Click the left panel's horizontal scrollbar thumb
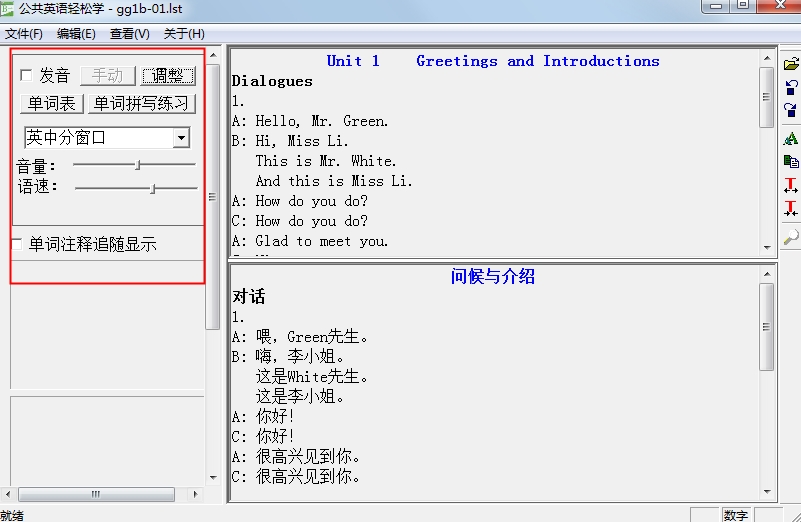The image size is (801, 522). pyautogui.click(x=96, y=494)
